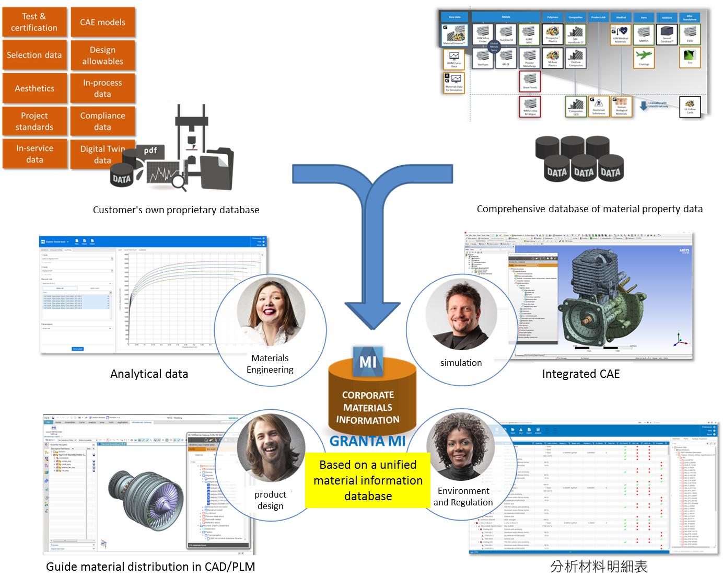This screenshot has width=723, height=588.
Task: Open the Y Axis dropdown
Action: coord(77,259)
